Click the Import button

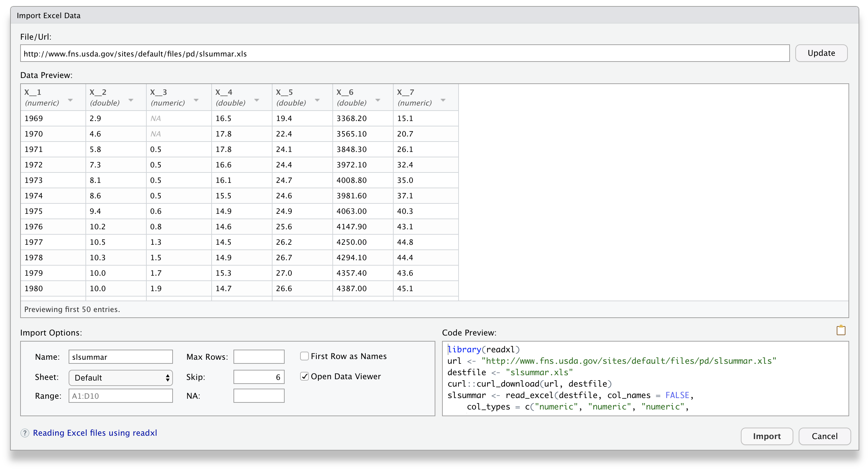(767, 436)
